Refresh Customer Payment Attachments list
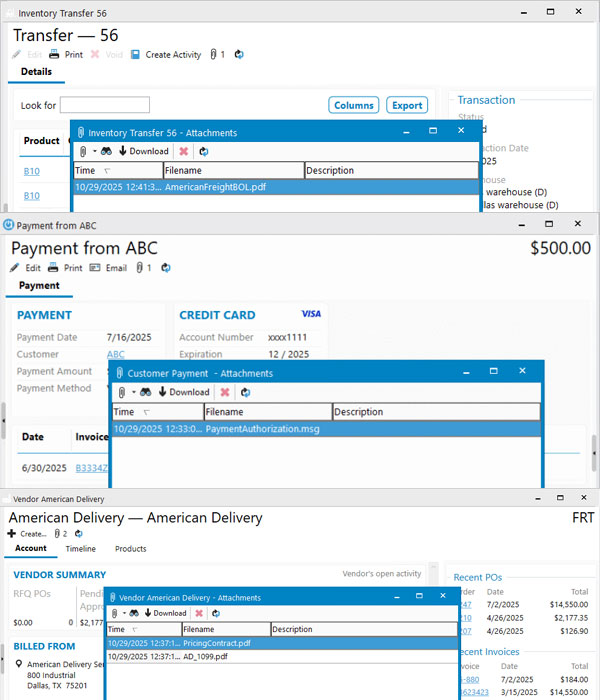This screenshot has width=600, height=700. point(246,392)
